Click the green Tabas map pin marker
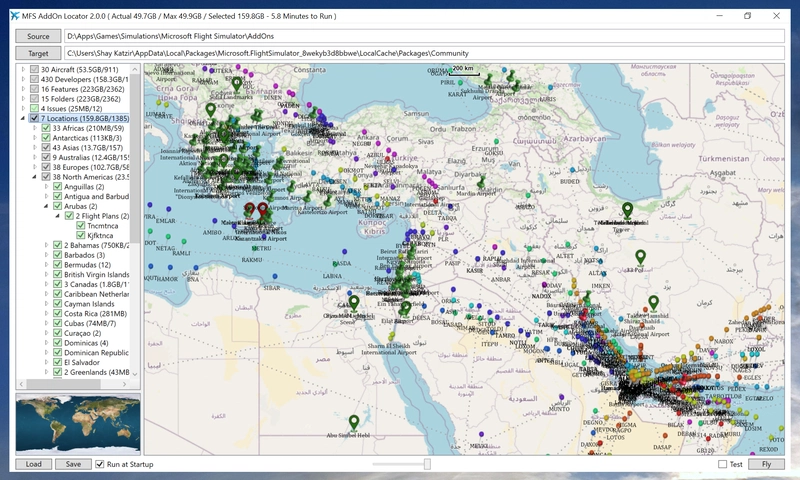Image resolution: width=800 pixels, height=480 pixels. pos(627,209)
